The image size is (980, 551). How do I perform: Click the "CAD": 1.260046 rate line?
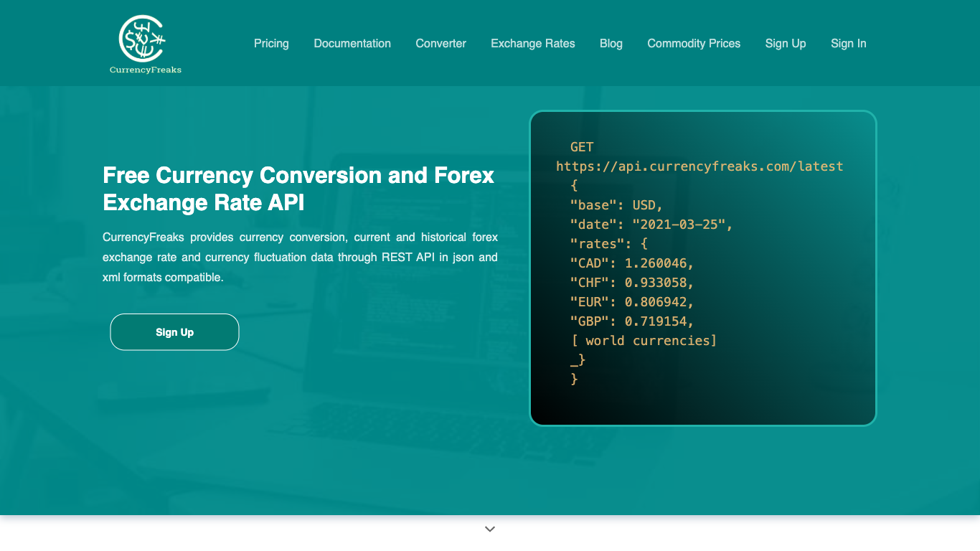pos(632,263)
